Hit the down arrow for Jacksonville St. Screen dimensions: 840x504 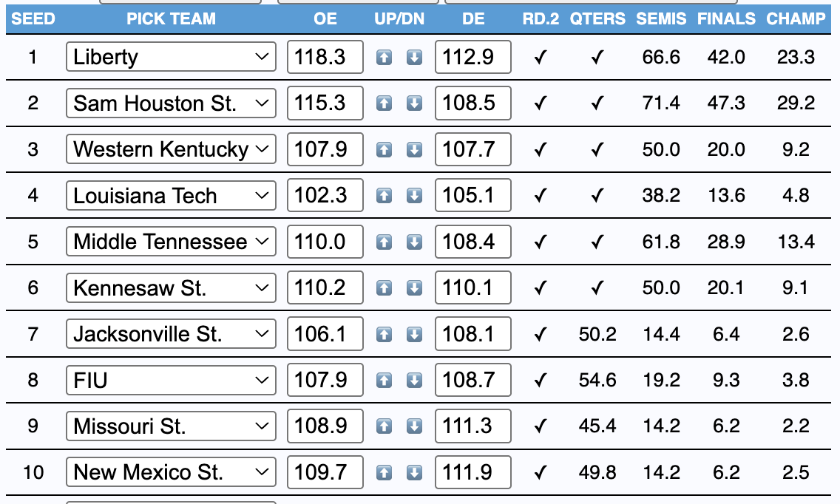415,334
